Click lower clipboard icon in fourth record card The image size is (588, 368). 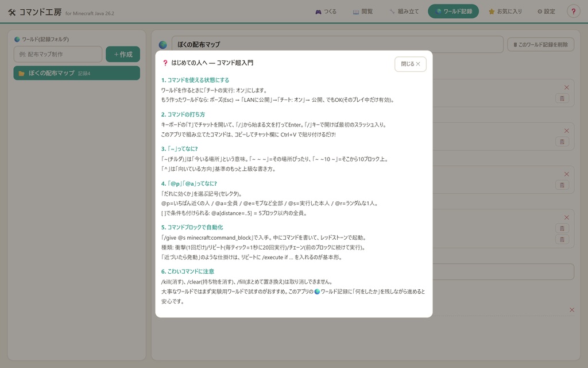pos(562,239)
